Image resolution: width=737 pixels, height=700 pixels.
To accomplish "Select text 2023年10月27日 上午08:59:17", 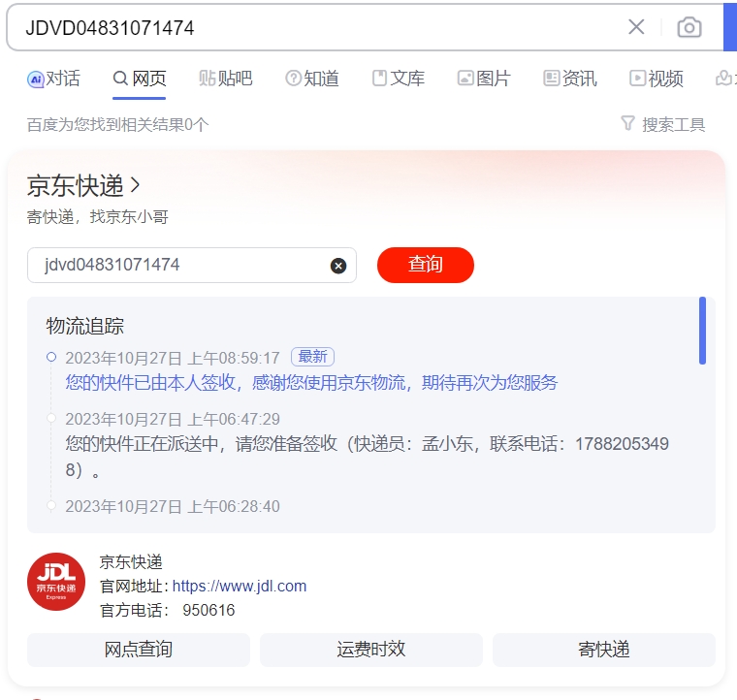I will coord(173,358).
